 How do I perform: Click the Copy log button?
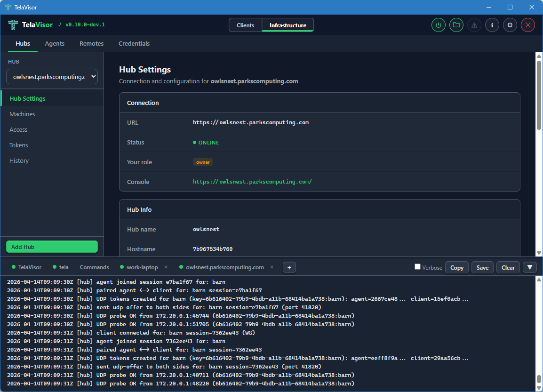click(x=456, y=267)
